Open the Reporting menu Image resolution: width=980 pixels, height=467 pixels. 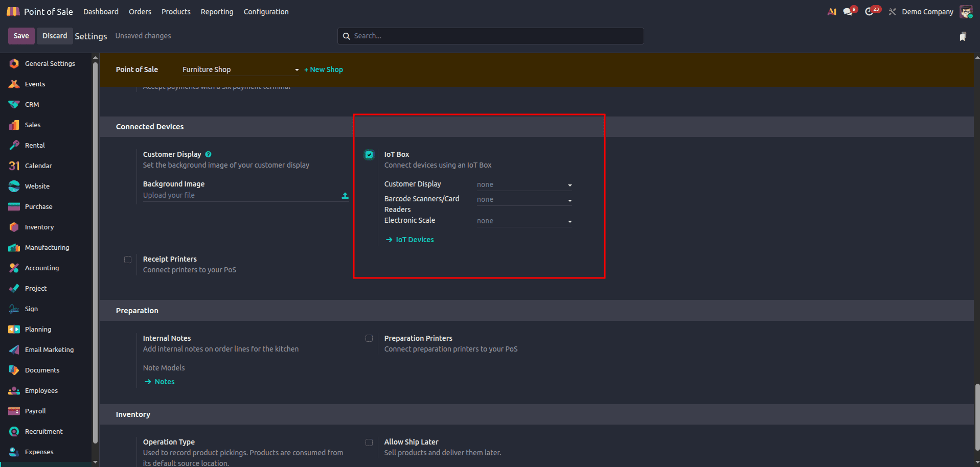tap(217, 12)
